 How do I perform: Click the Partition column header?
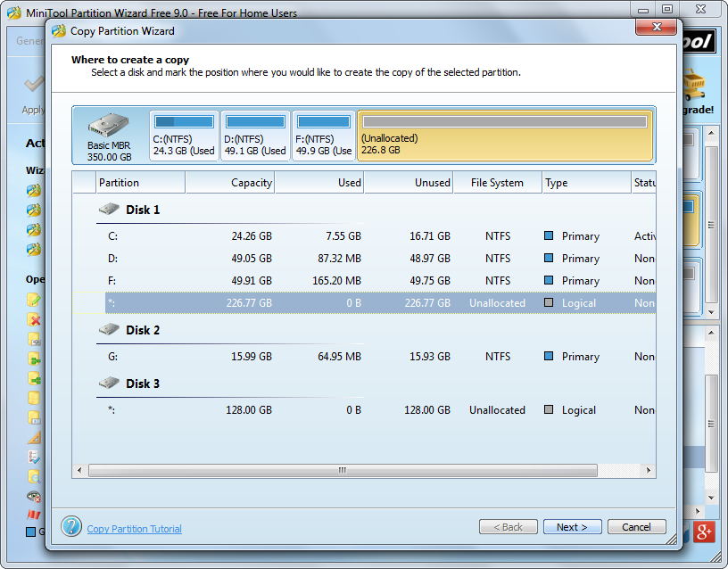tap(141, 183)
